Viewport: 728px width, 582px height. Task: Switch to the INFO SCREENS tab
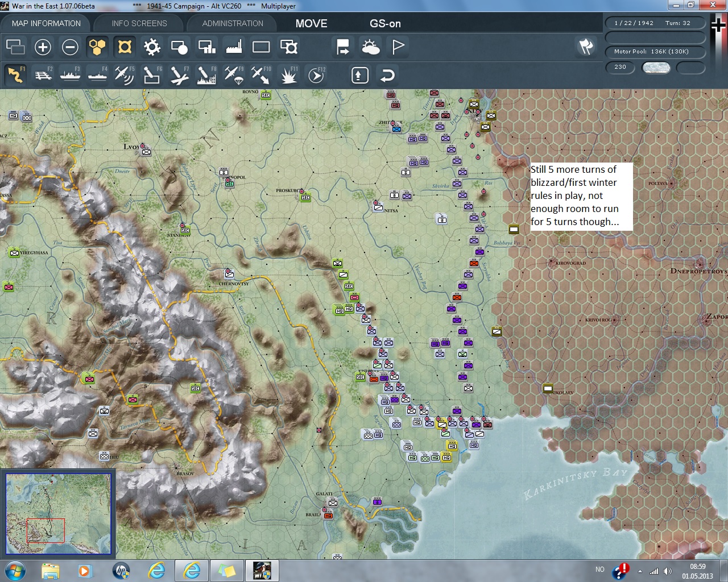[x=139, y=23]
